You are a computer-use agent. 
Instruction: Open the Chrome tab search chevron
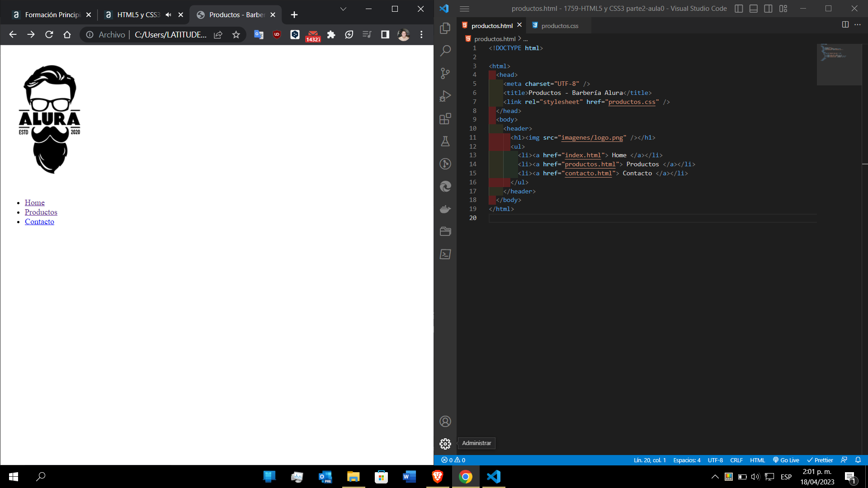pos(343,9)
